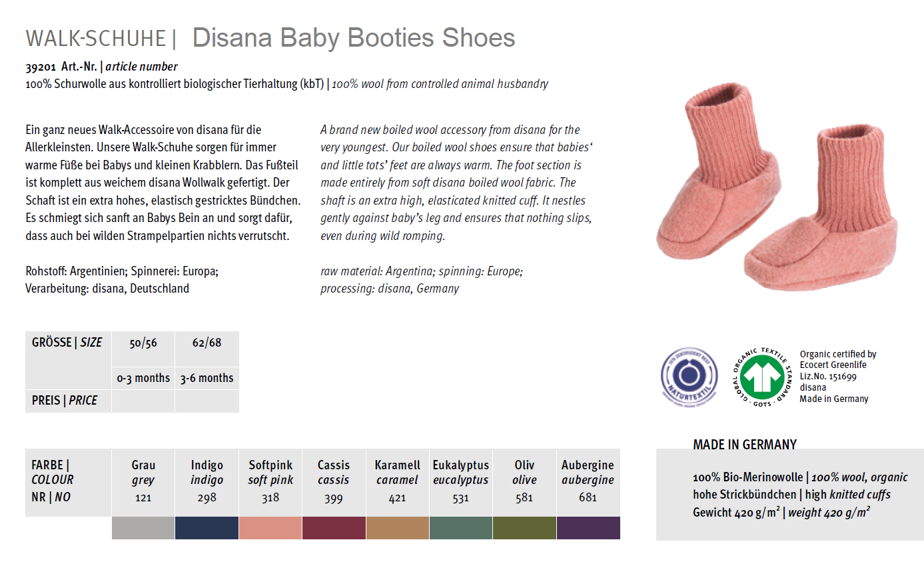924x566 pixels.
Task: Click the Organic certified by Ecocert text
Action: point(838,359)
